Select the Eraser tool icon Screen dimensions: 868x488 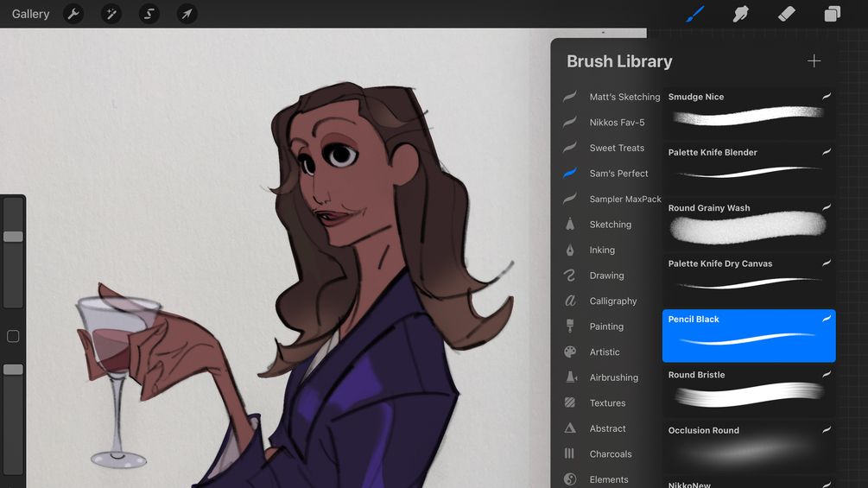(787, 14)
